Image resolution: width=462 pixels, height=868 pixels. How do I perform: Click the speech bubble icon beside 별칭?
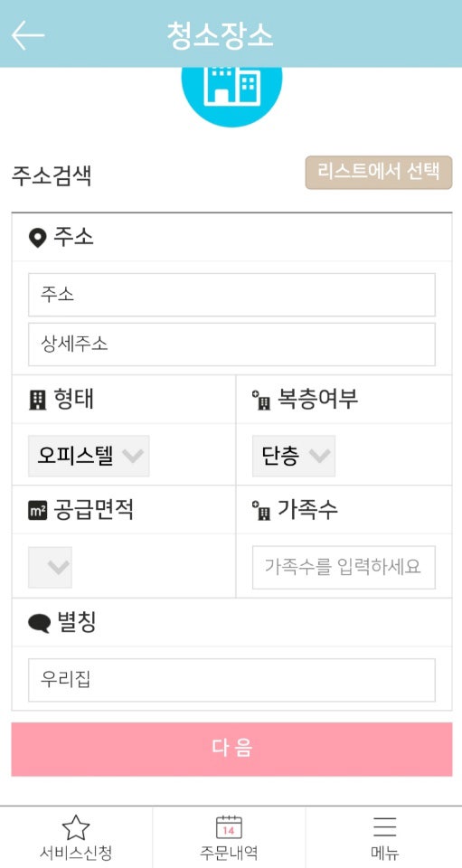tap(39, 624)
